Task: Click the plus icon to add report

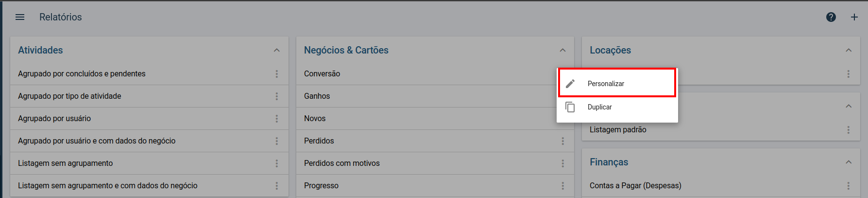Action: coord(854,17)
